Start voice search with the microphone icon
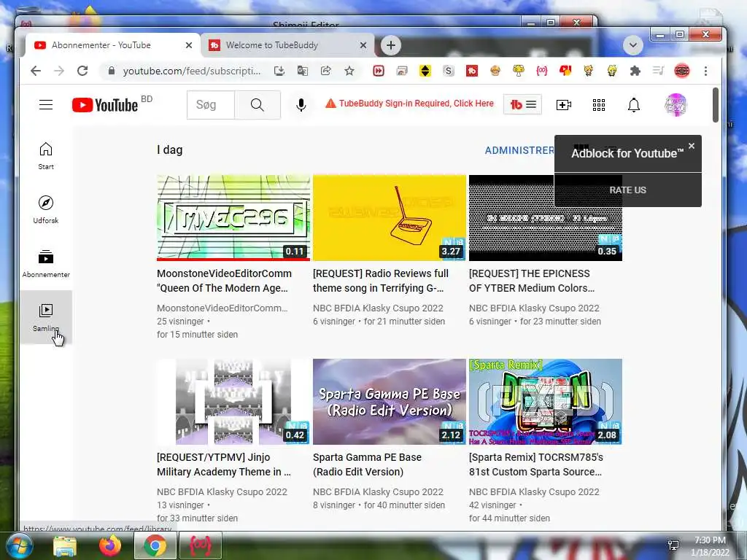Viewport: 747px width, 560px height. tap(301, 105)
